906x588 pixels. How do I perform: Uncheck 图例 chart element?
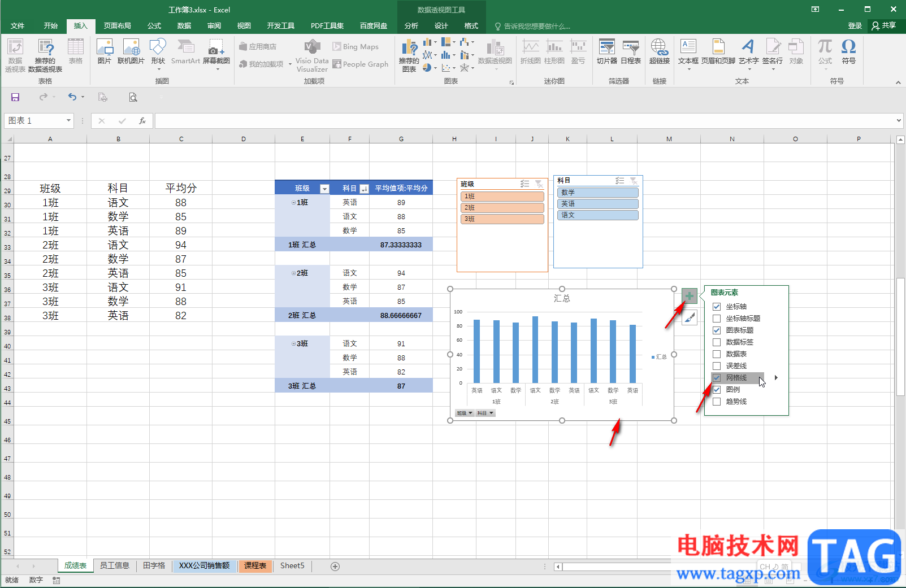(717, 390)
